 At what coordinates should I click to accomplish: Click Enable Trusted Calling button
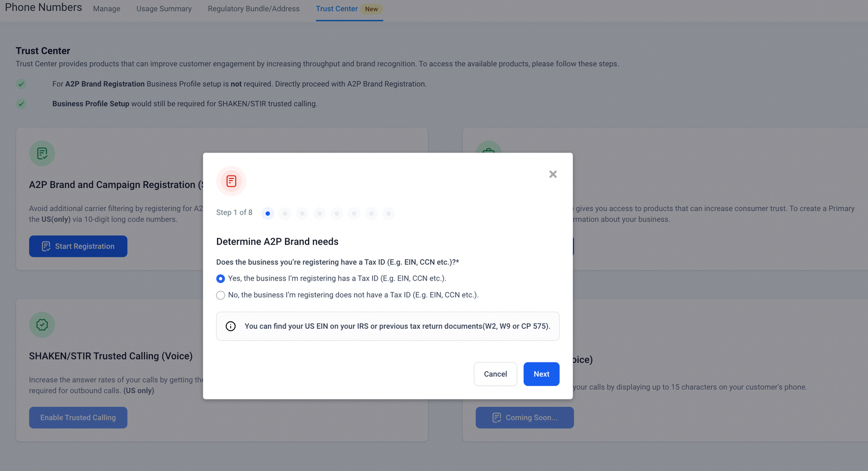78,418
